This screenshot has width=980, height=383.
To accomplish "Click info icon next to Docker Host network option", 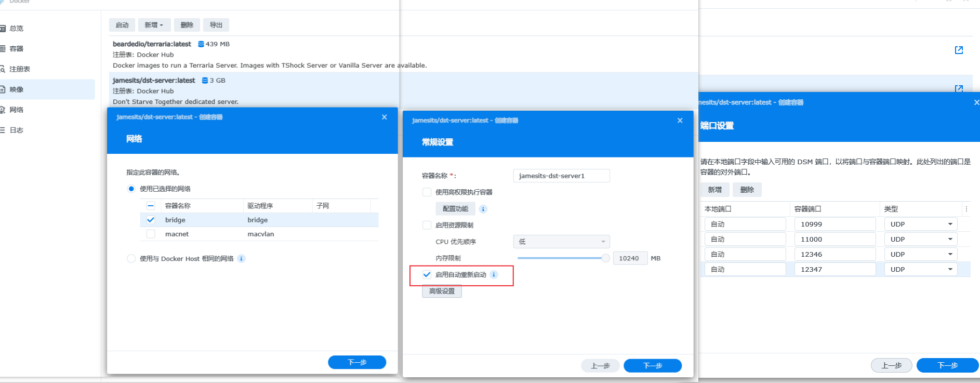I will coord(241,258).
